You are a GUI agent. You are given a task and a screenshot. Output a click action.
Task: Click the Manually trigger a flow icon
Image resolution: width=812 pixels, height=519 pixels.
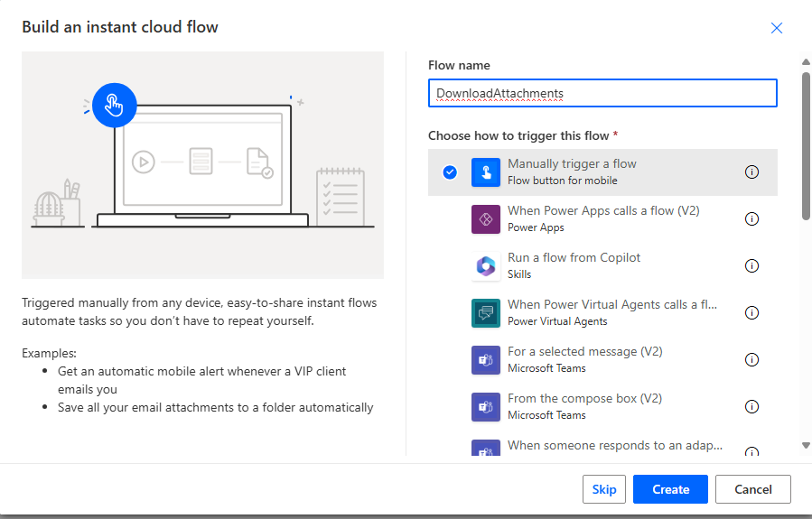pyautogui.click(x=486, y=172)
